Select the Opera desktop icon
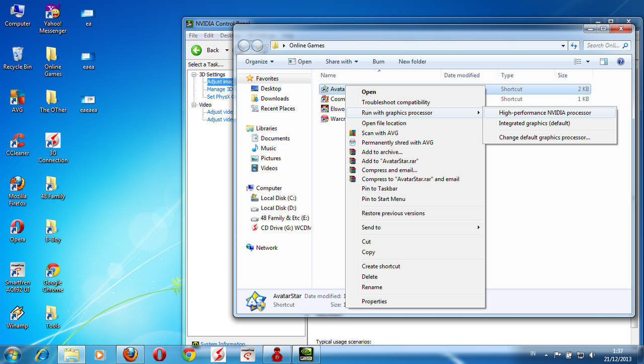Image resolution: width=644 pixels, height=364 pixels. [18, 231]
